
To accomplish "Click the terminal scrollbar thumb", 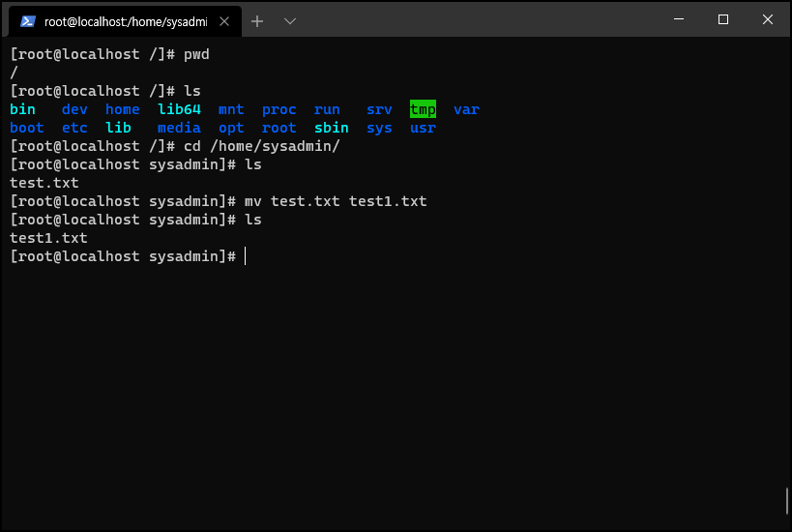I will pyautogui.click(x=787, y=501).
